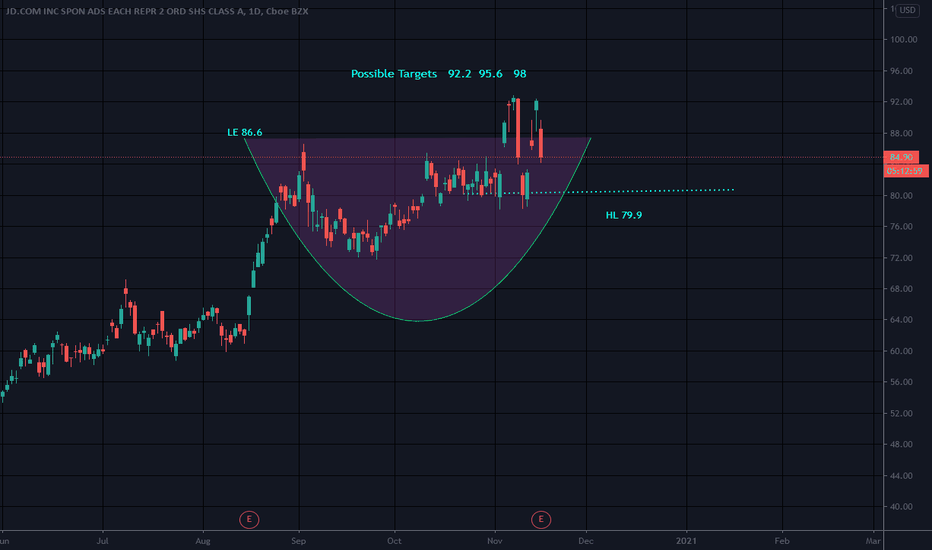Viewport: 932px width, 550px height.
Task: Click the 96.00 price axis label
Action: 901,71
